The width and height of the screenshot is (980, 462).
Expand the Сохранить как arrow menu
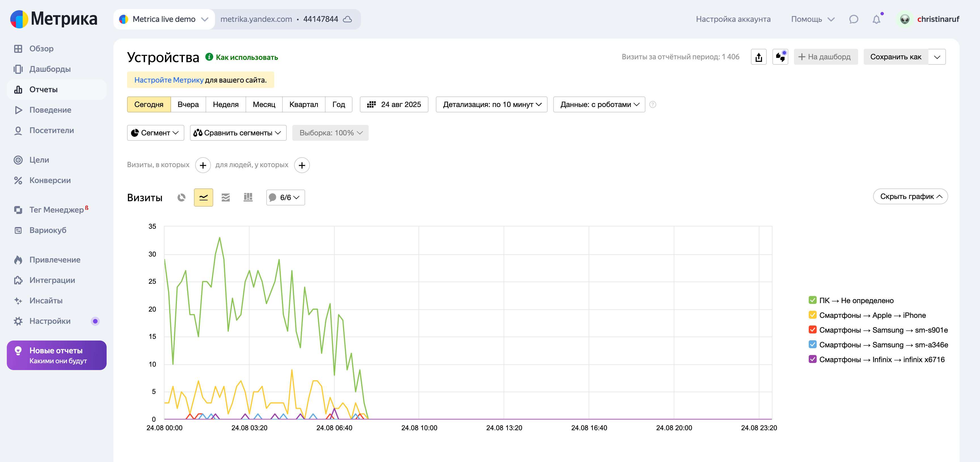[x=937, y=57]
